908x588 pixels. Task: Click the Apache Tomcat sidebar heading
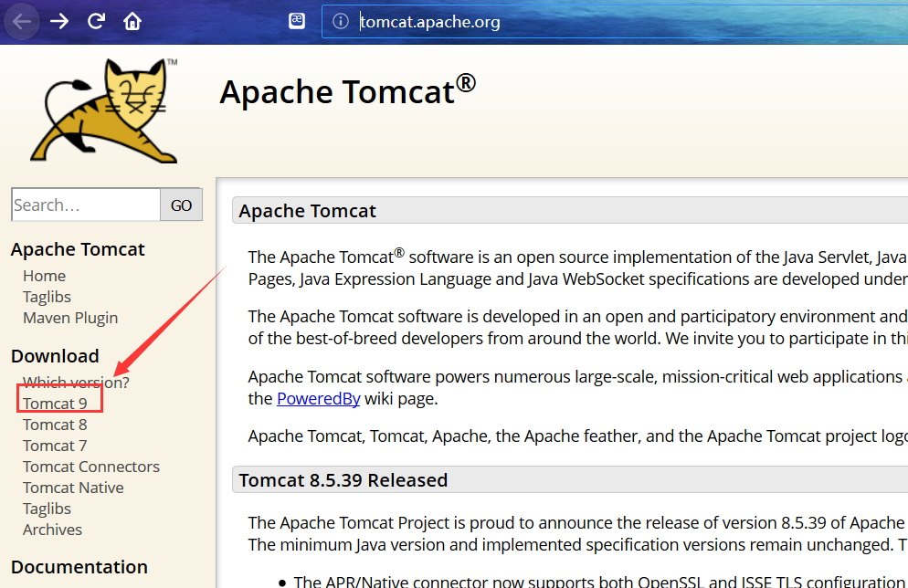click(78, 249)
